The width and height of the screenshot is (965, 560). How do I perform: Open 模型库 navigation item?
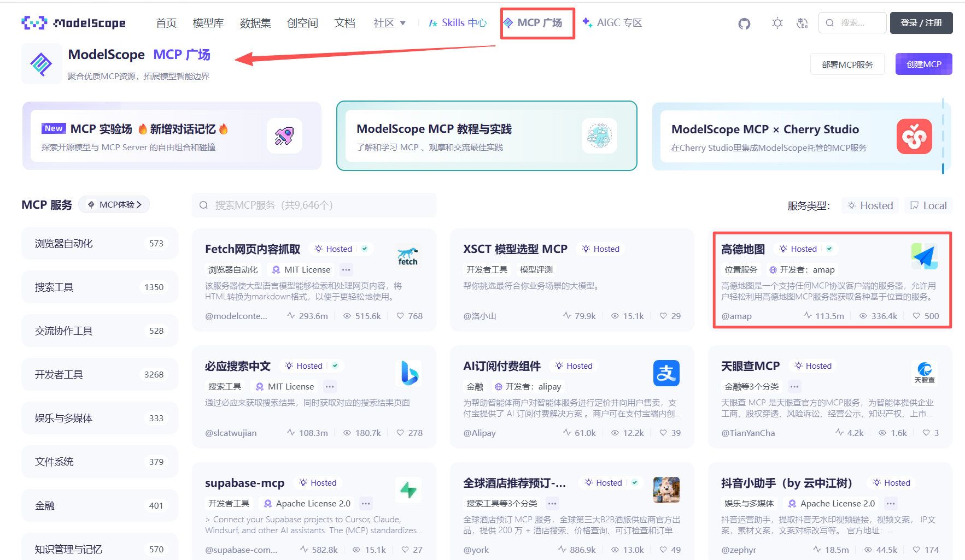208,23
